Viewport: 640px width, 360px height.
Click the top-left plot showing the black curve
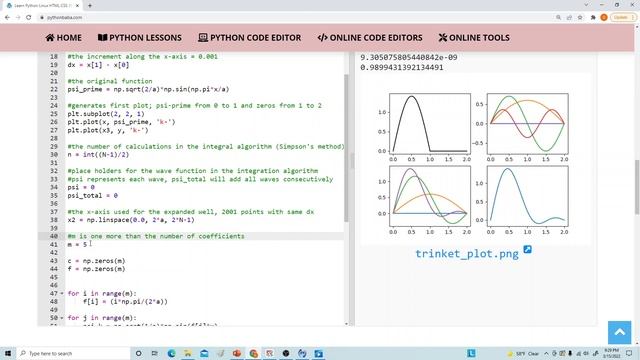pyautogui.click(x=430, y=124)
